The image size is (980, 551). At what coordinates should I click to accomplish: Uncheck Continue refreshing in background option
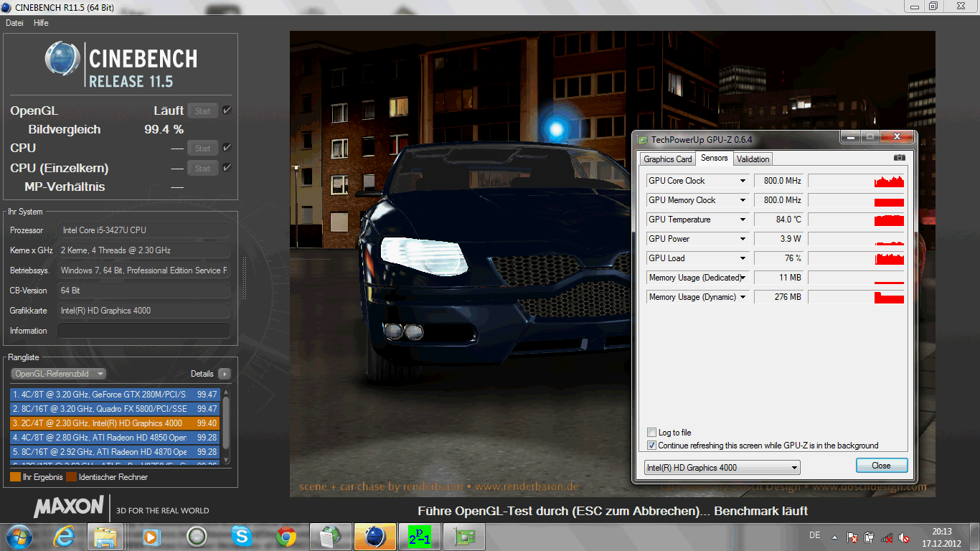651,446
